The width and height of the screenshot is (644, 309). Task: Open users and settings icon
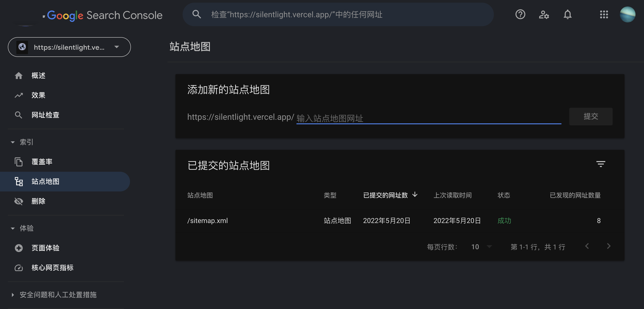(544, 15)
